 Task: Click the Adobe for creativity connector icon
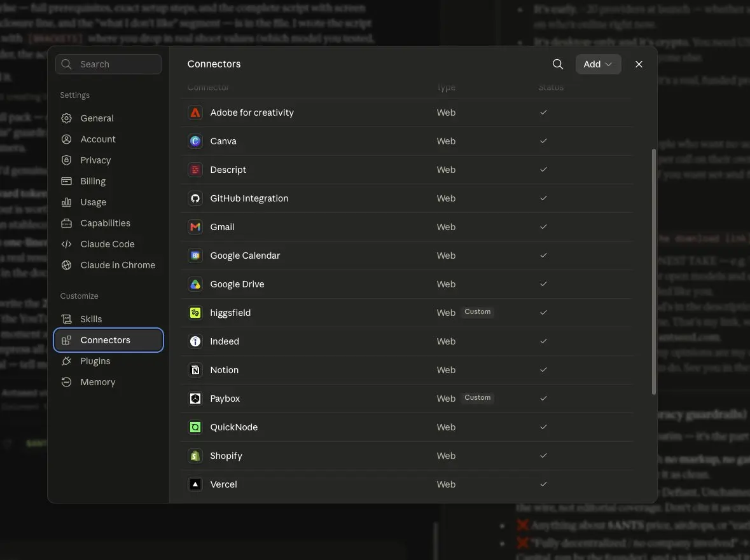click(195, 113)
